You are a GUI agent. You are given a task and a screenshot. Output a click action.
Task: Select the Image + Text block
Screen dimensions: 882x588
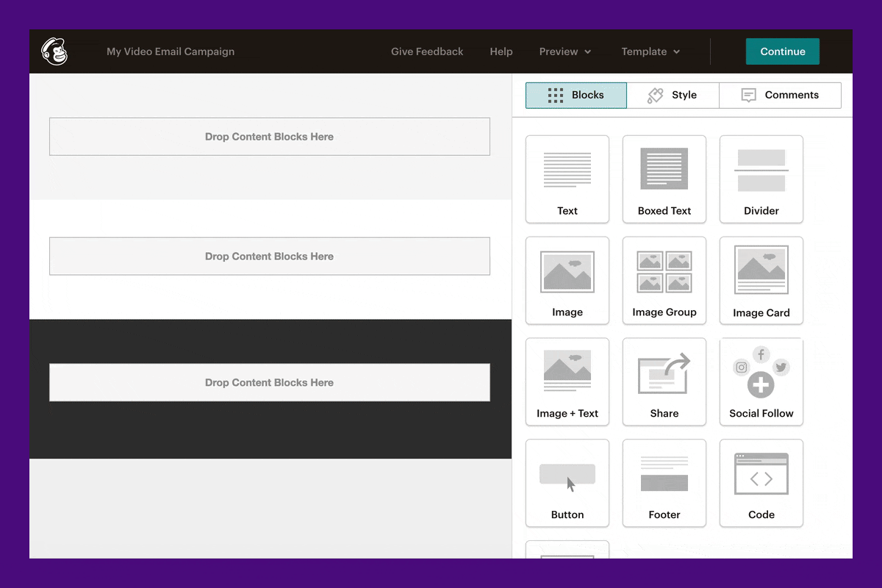[x=567, y=382]
